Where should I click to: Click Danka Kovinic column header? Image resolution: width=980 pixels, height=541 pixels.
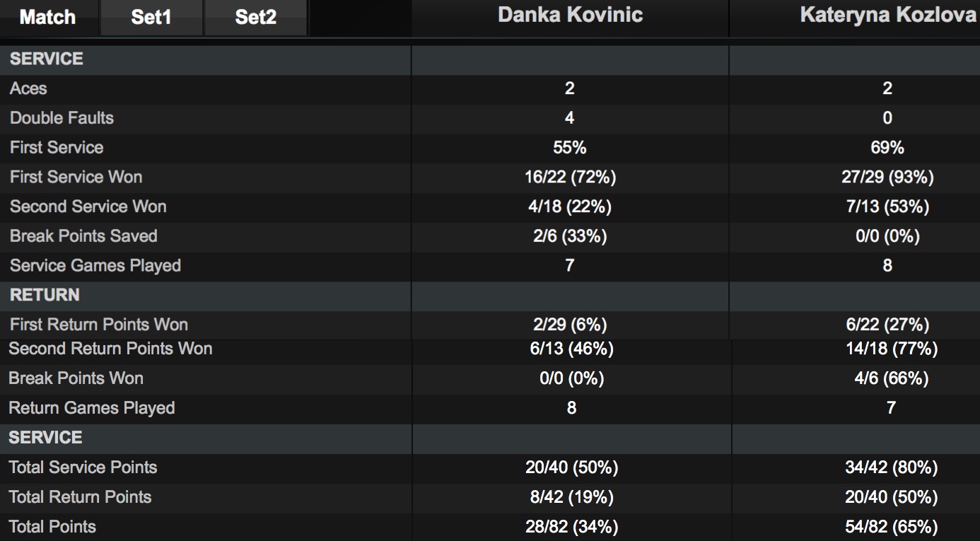pyautogui.click(x=570, y=16)
